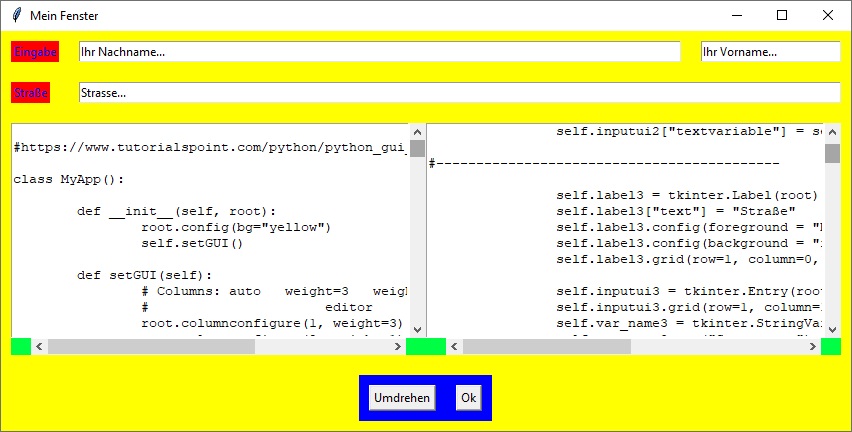This screenshot has height=432, width=852.
Task: Click right pane's vertical scrollbar thumb
Action: coord(832,153)
